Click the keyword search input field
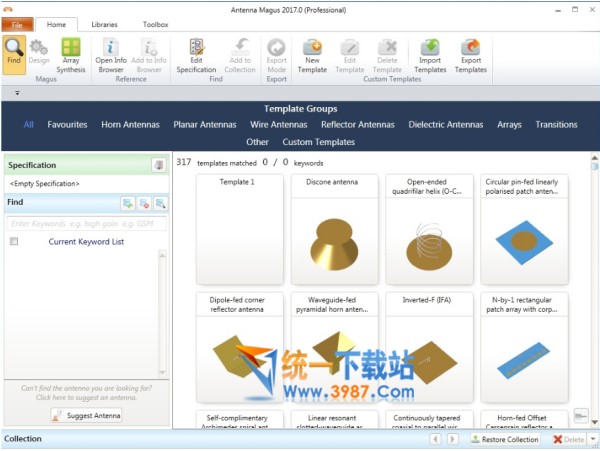This screenshot has width=600, height=451. 87,223
